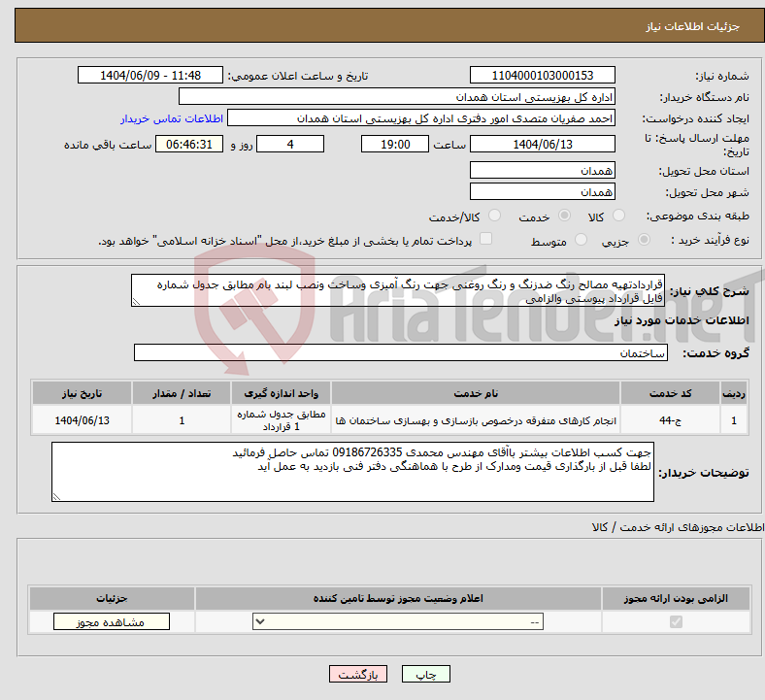Click the توضیحات خریدار label
Screen dimensions: 765x700
[x=704, y=473]
